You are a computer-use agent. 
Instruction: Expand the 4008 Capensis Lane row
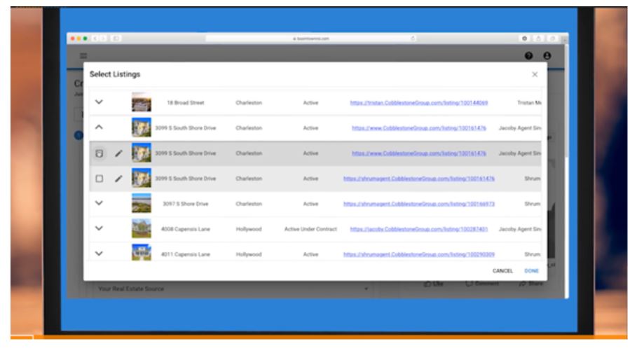click(x=99, y=228)
